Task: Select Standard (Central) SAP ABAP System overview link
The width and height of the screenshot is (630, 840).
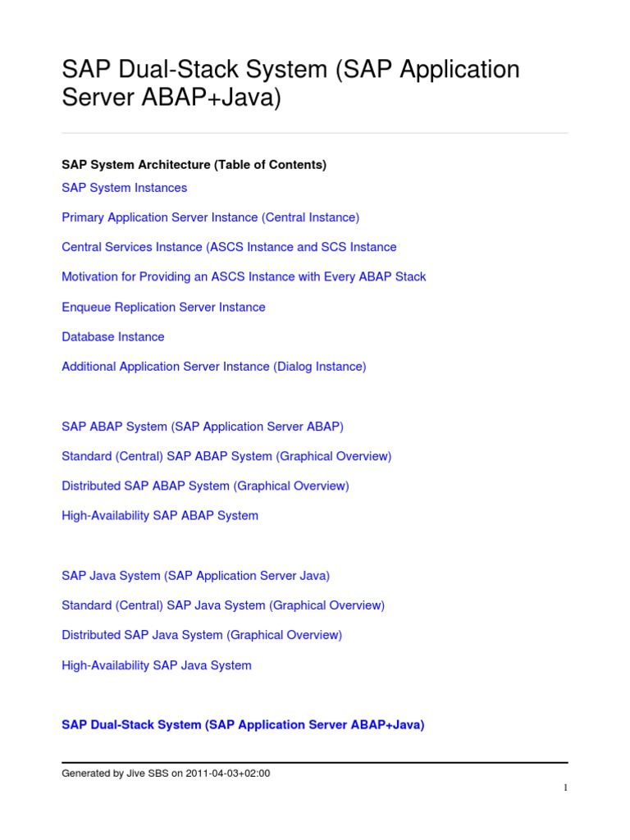Action: [226, 456]
